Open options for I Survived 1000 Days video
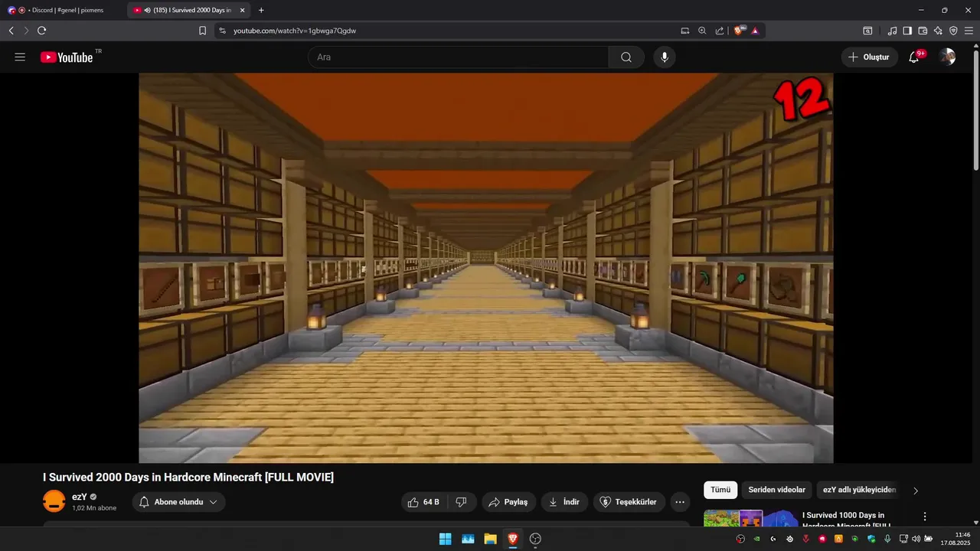This screenshot has width=980, height=551. point(925,517)
